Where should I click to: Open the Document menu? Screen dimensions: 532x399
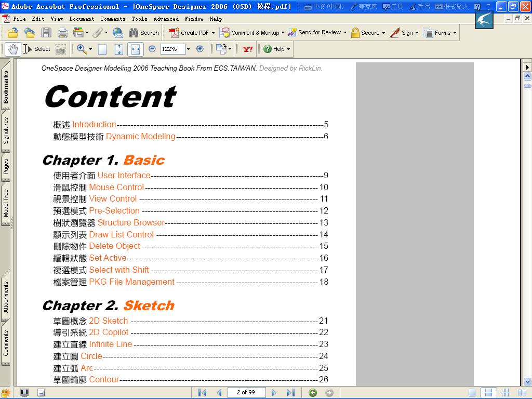click(82, 19)
